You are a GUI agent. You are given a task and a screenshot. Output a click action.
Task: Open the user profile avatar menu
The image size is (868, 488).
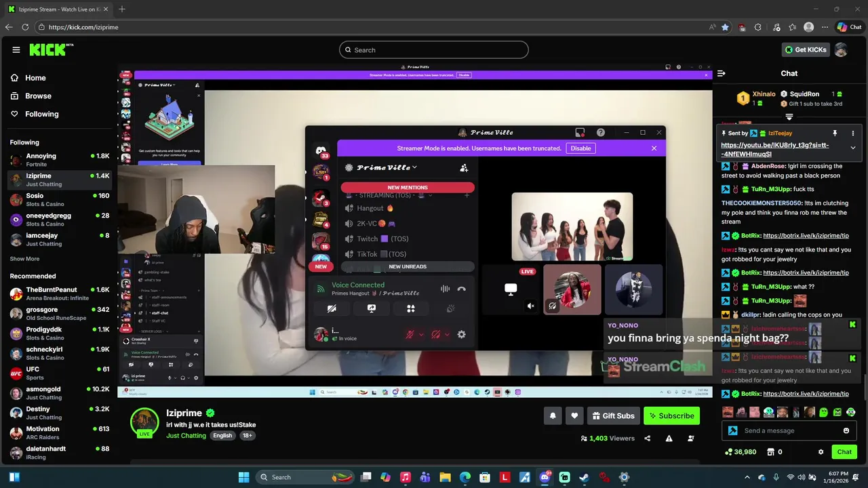[x=841, y=49]
